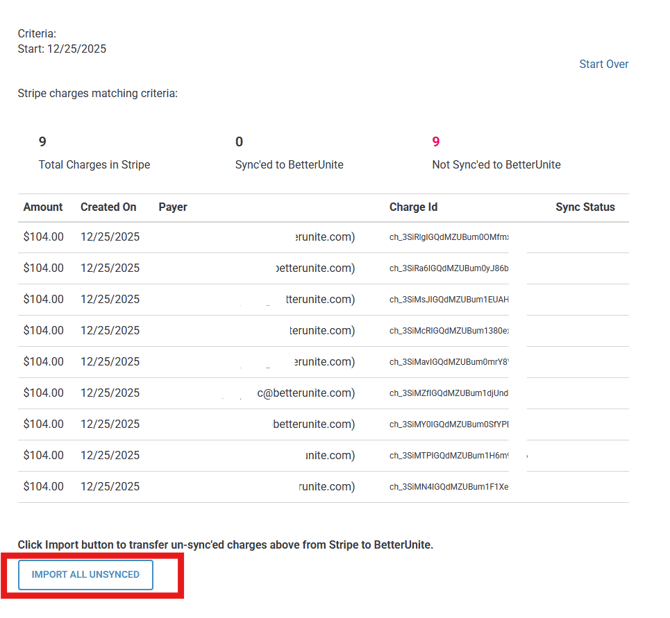This screenshot has width=670, height=618.
Task: Click the Amount column header
Action: pos(43,207)
